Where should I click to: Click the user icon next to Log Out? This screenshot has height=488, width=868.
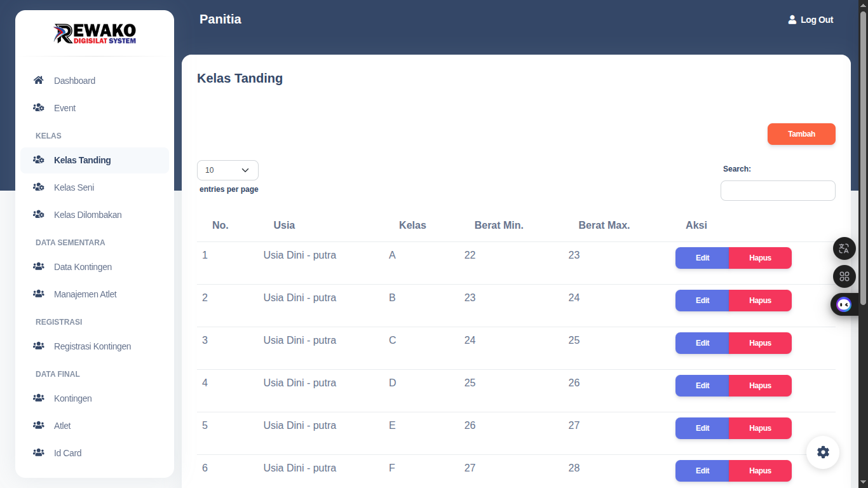point(792,20)
